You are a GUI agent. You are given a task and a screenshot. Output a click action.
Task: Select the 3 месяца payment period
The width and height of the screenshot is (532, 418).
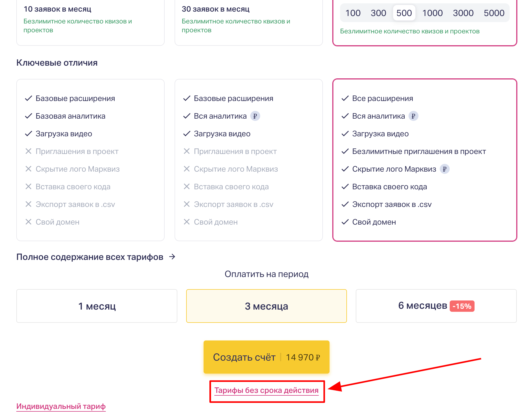(266, 306)
